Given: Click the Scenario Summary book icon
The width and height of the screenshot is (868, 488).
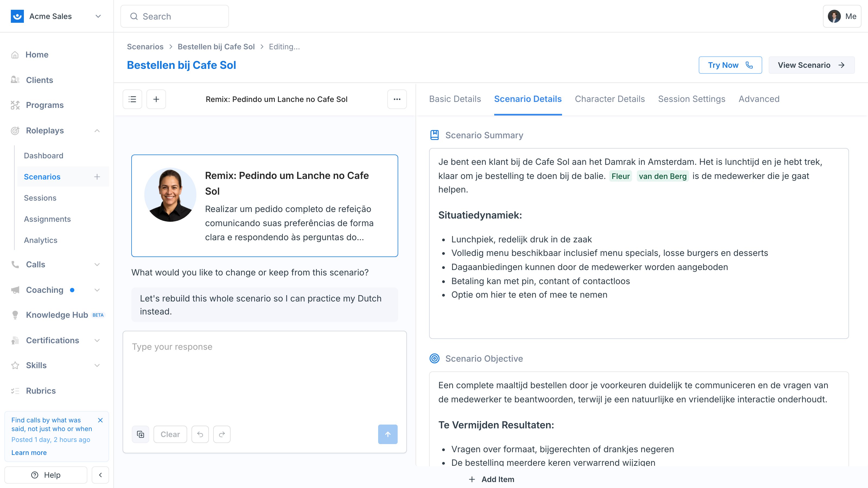Looking at the screenshot, I should coord(435,135).
